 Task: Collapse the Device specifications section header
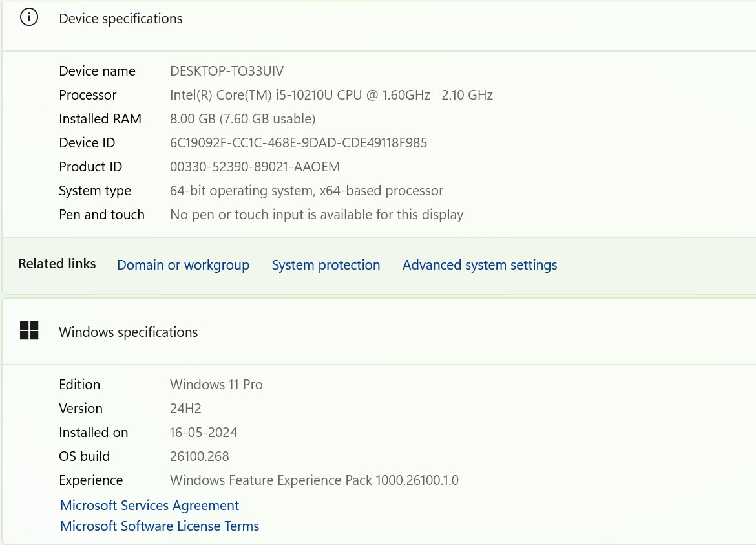pyautogui.click(x=388, y=19)
